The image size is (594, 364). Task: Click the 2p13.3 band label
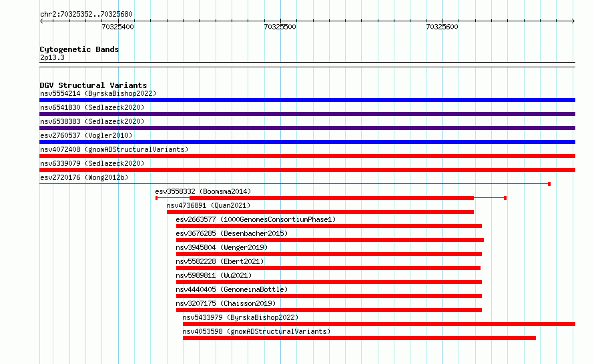52,57
